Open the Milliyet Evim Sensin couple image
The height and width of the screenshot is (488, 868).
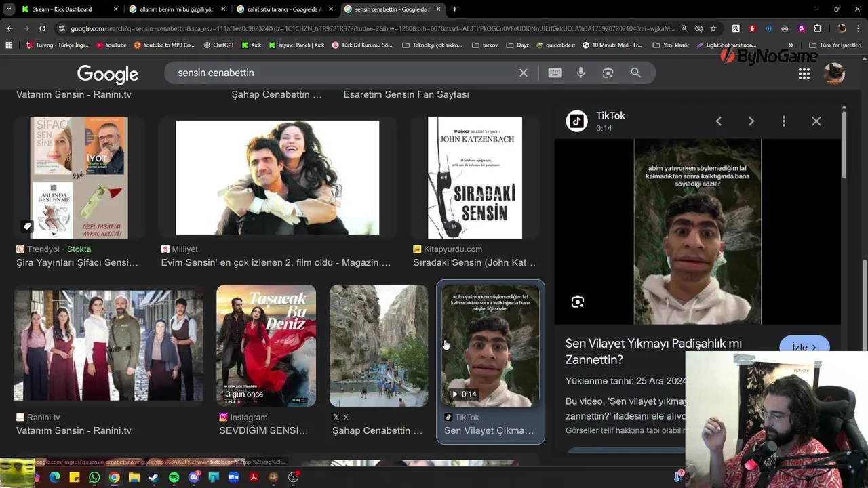click(277, 178)
